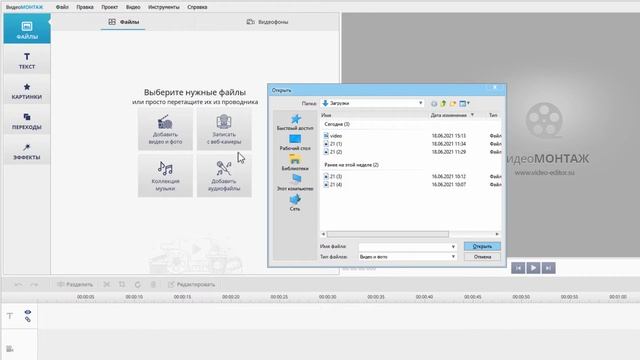Click the redo arrow in timeline toolbar

click(34, 284)
